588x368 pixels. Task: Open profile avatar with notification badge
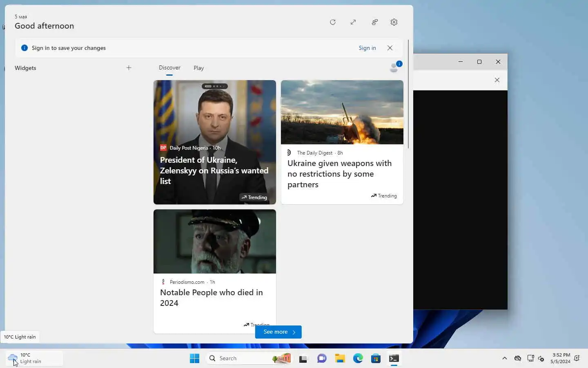pos(395,67)
